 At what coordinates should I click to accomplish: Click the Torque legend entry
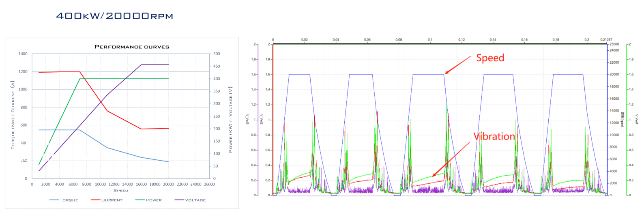click(64, 200)
